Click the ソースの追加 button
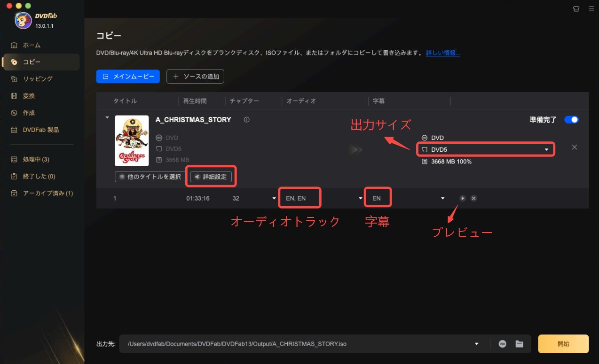599x364 pixels. 195,77
